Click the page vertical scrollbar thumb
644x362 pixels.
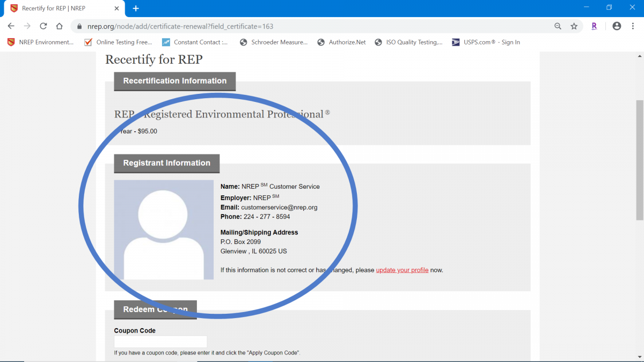click(639, 160)
